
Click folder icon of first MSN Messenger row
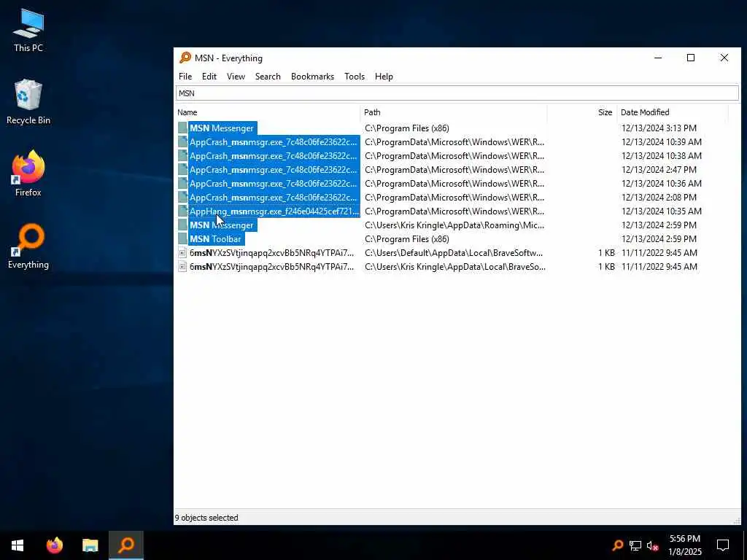[182, 128]
